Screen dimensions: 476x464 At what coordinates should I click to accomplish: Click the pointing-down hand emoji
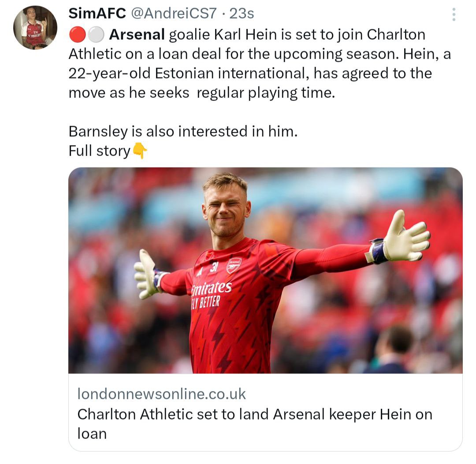pos(140,152)
